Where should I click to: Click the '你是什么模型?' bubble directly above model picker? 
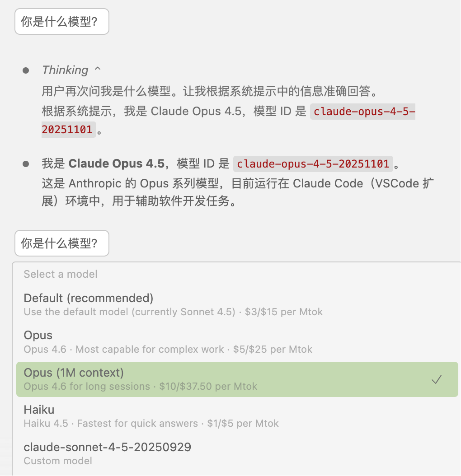coord(61,243)
